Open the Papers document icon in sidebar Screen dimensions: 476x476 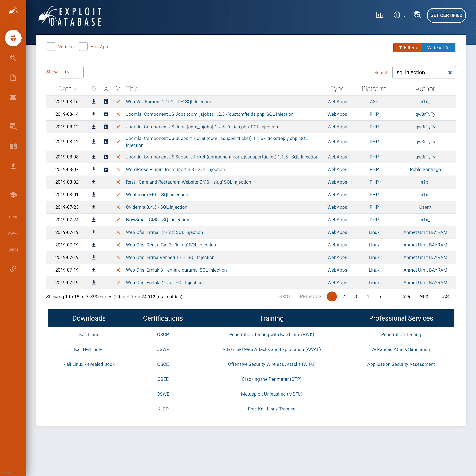13,78
